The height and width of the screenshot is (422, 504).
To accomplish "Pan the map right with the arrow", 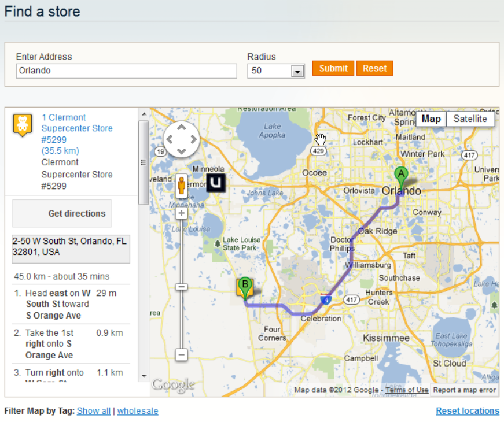I will click(x=193, y=139).
